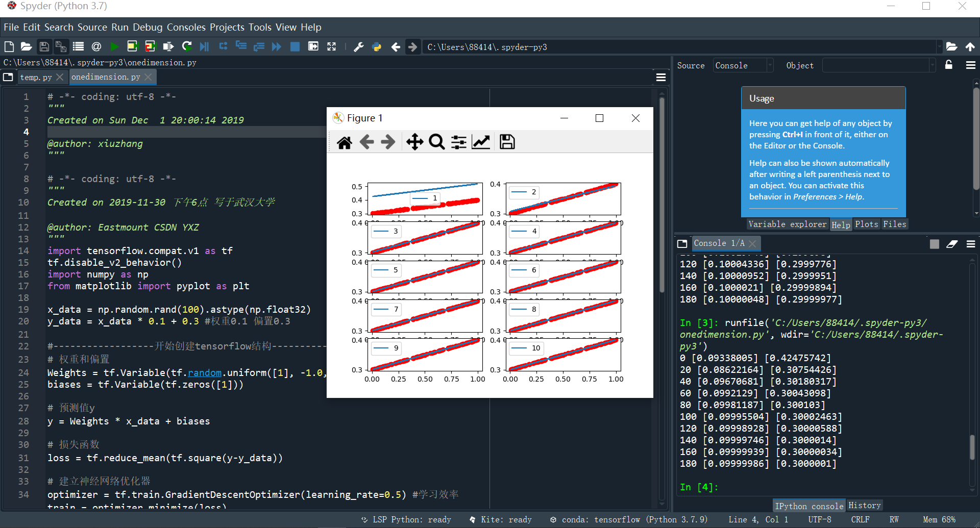Start debugging the file
The height and width of the screenshot is (528, 980).
(x=205, y=47)
